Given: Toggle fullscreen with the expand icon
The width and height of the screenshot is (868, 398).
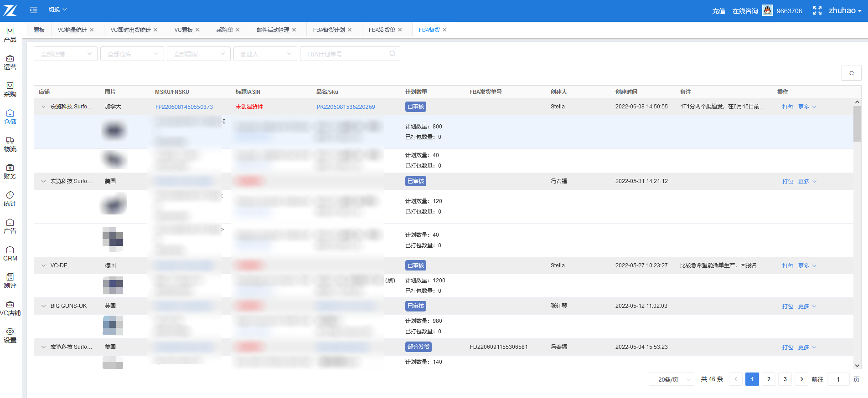Looking at the screenshot, I should [817, 10].
